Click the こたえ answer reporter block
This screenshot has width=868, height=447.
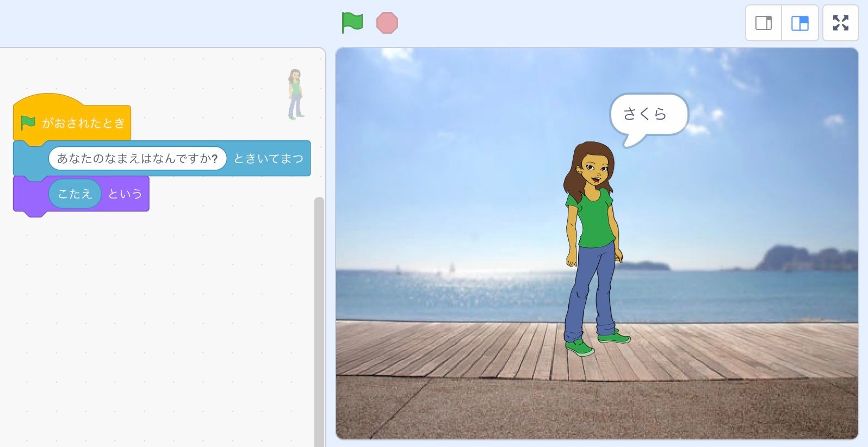[x=75, y=194]
